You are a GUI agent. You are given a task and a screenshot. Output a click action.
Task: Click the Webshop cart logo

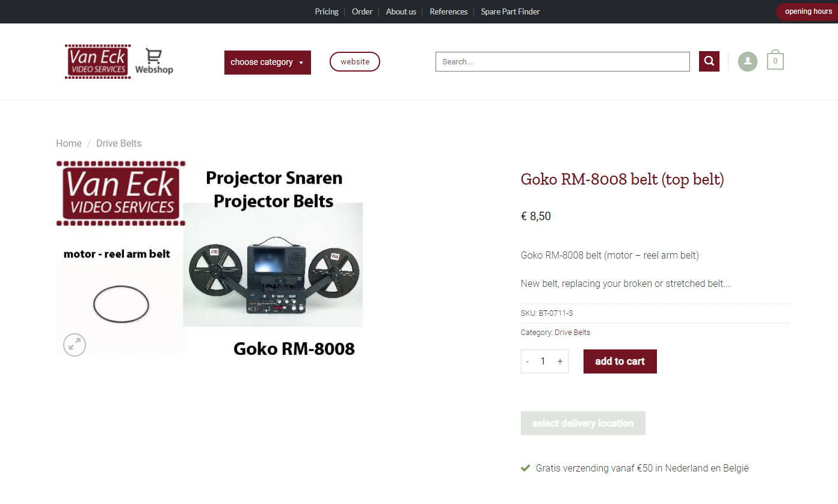154,61
